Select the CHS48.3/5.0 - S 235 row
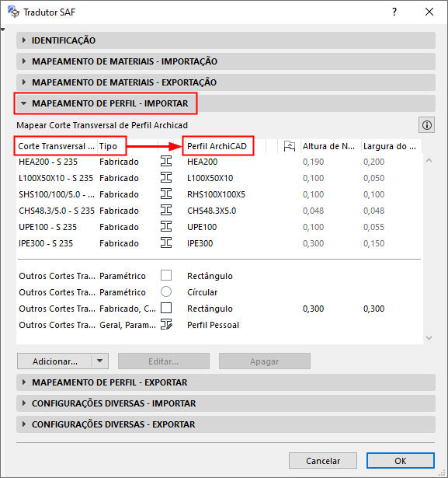 pyautogui.click(x=219, y=211)
